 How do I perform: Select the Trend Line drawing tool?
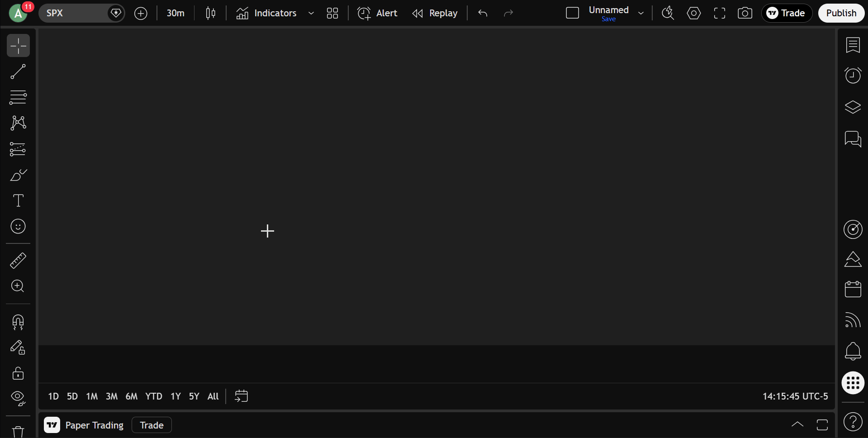coord(18,71)
